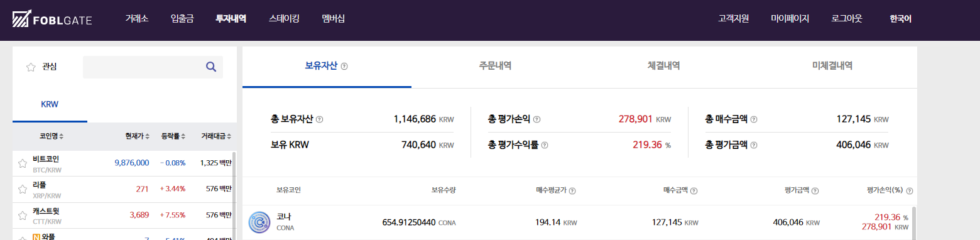Click the CONA coin icon
Screen dimensions: 980x240
(x=259, y=222)
